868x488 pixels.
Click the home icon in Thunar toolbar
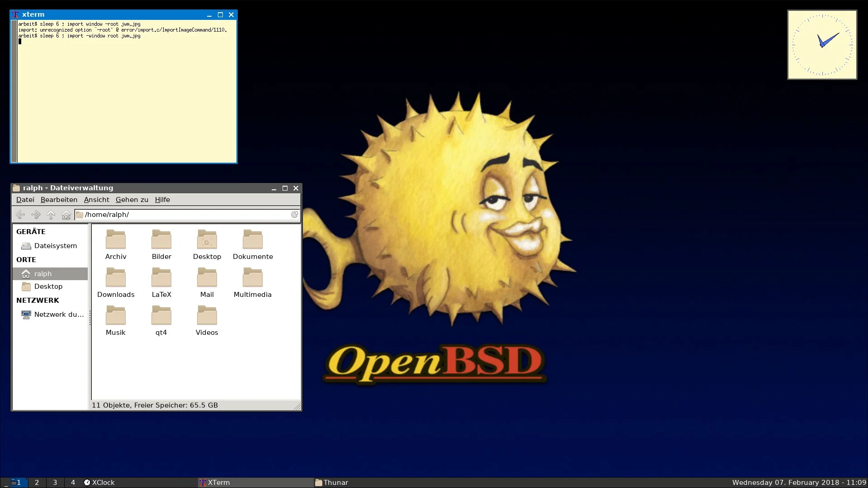coord(66,215)
